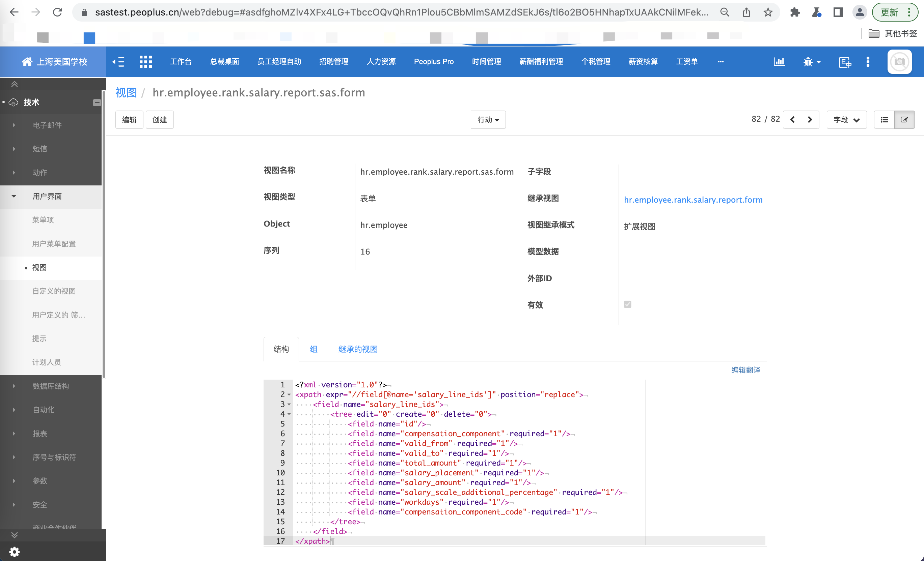Collapse the 技术 section minus toggle
Image resolution: width=924 pixels, height=561 pixels.
pyautogui.click(x=97, y=103)
